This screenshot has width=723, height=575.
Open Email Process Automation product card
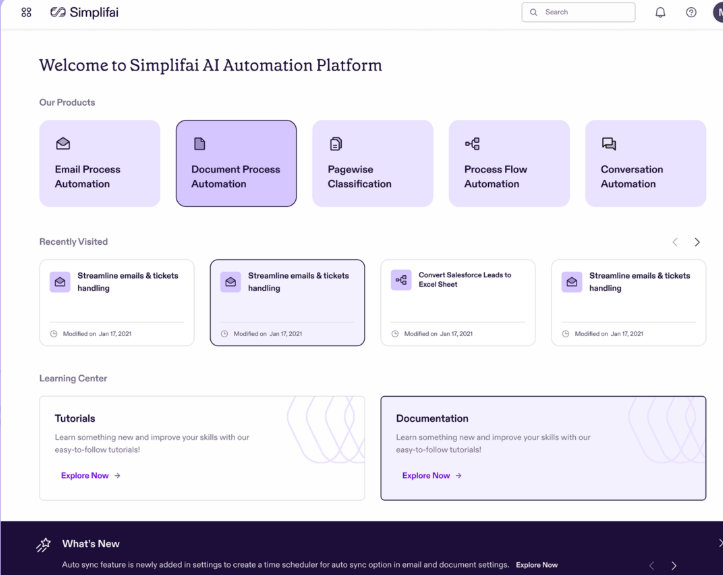[x=100, y=163]
